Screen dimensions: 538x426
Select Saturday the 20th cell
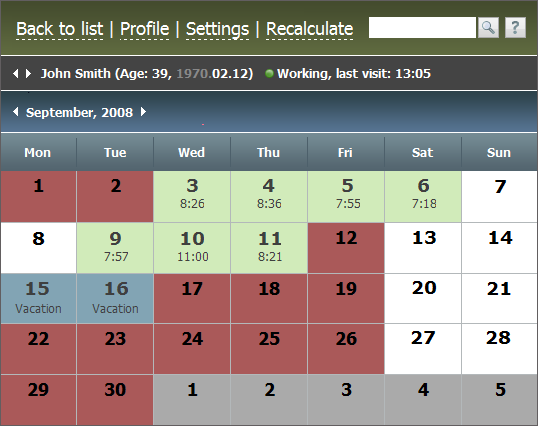click(423, 298)
